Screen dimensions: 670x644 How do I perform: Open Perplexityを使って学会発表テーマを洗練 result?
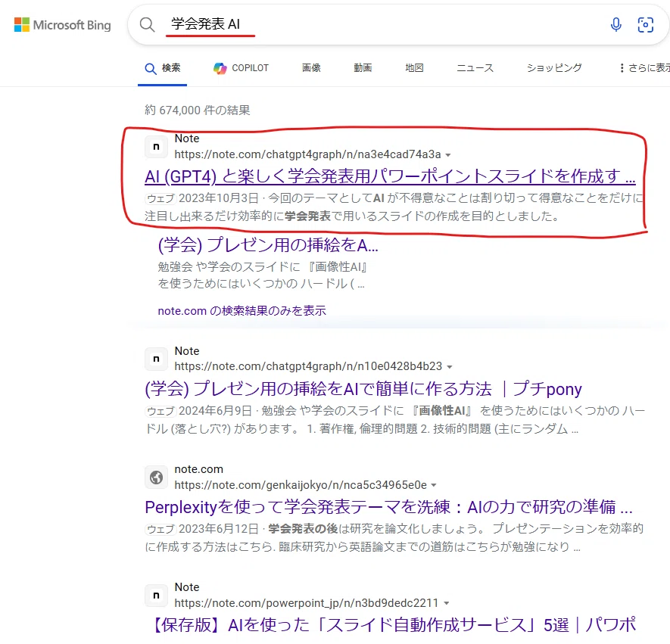click(388, 507)
